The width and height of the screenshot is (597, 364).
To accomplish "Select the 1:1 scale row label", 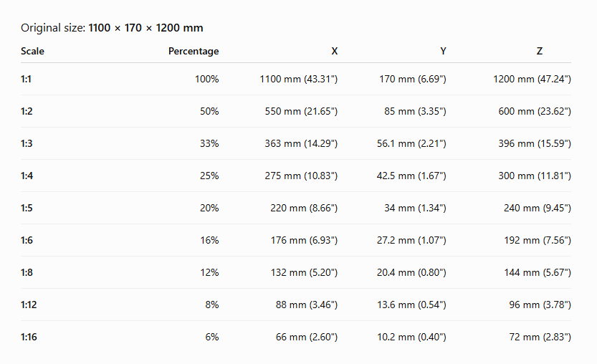I will (x=26, y=80).
